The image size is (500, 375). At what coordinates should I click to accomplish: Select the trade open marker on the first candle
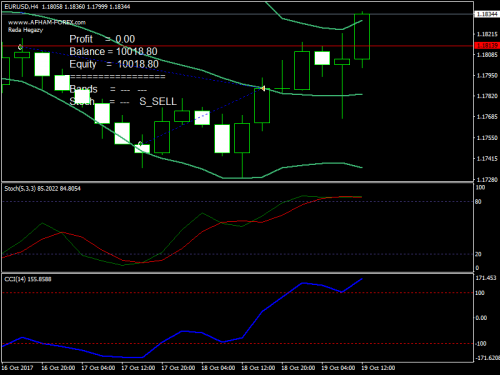[x=20, y=47]
